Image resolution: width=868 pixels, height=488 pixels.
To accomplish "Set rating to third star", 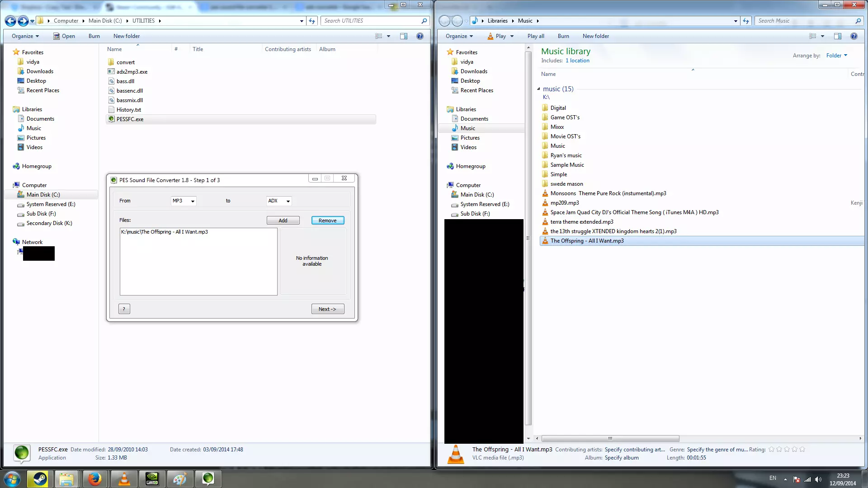I will tap(787, 450).
